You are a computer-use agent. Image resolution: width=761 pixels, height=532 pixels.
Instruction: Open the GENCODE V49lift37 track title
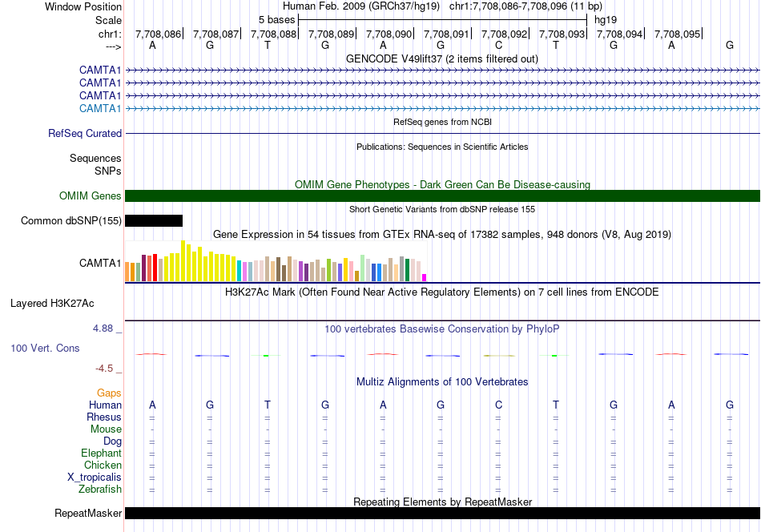coord(441,58)
